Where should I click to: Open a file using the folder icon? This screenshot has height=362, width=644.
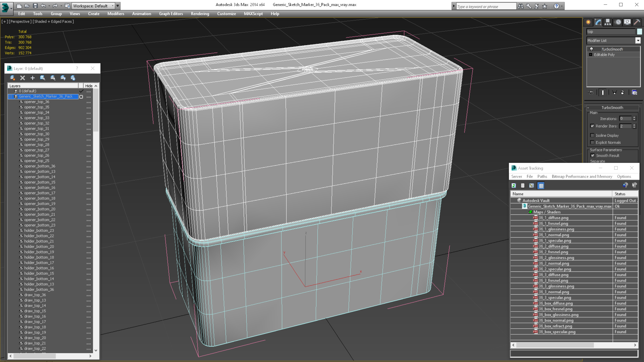point(27,6)
